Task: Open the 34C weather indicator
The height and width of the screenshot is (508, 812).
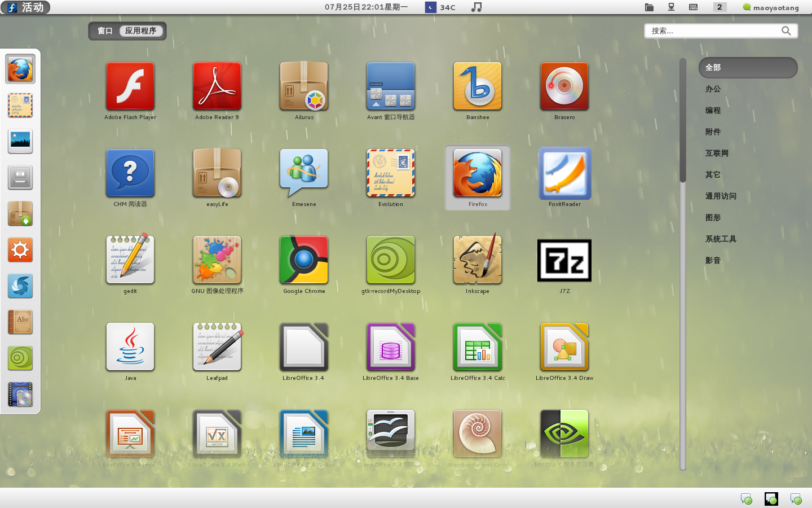Action: pyautogui.click(x=441, y=7)
